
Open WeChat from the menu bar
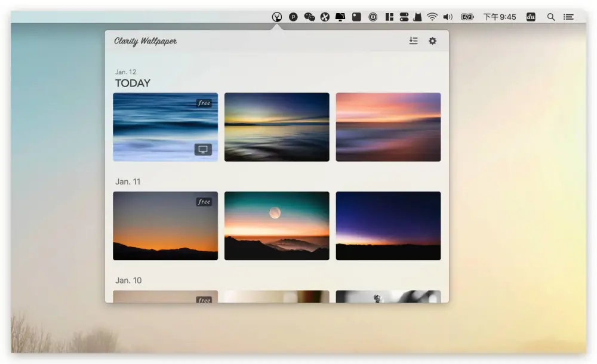pos(309,17)
